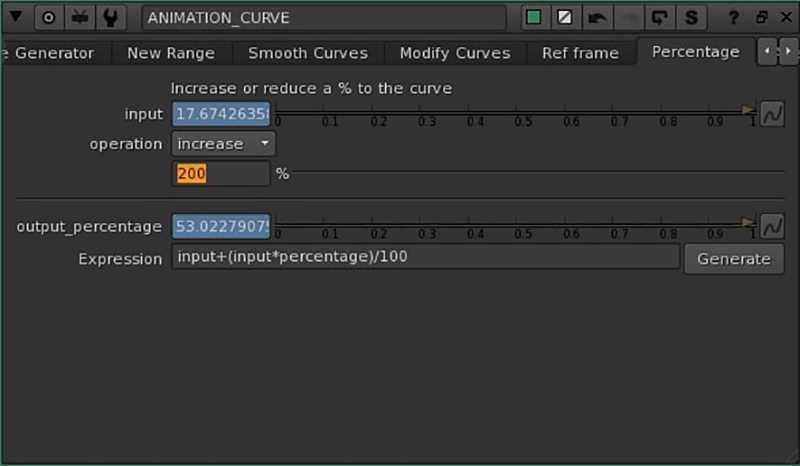Image resolution: width=800 pixels, height=466 pixels.
Task: Click the black-and-white tile color icon
Action: pyautogui.click(x=566, y=18)
